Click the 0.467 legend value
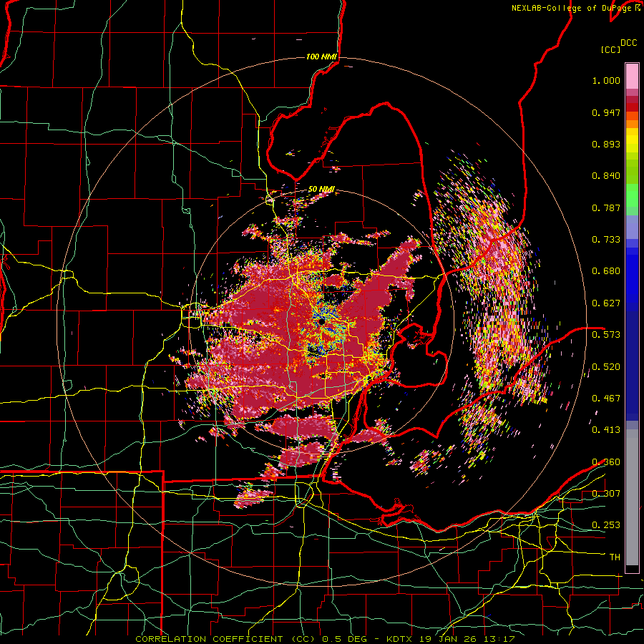644x644 pixels. pyautogui.click(x=606, y=399)
